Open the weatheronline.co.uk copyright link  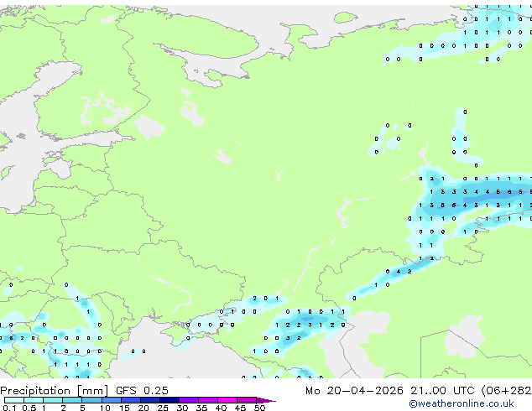462,403
